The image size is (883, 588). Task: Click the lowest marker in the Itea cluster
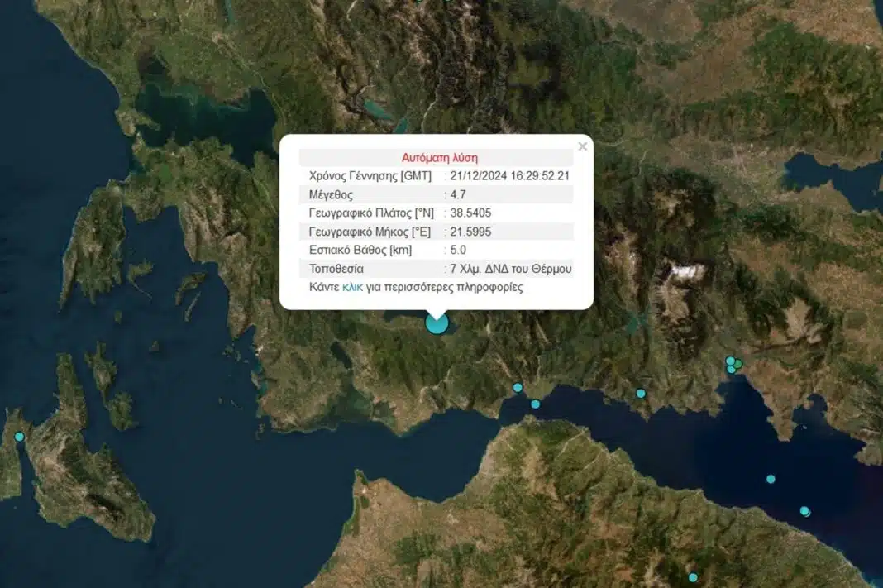732,370
